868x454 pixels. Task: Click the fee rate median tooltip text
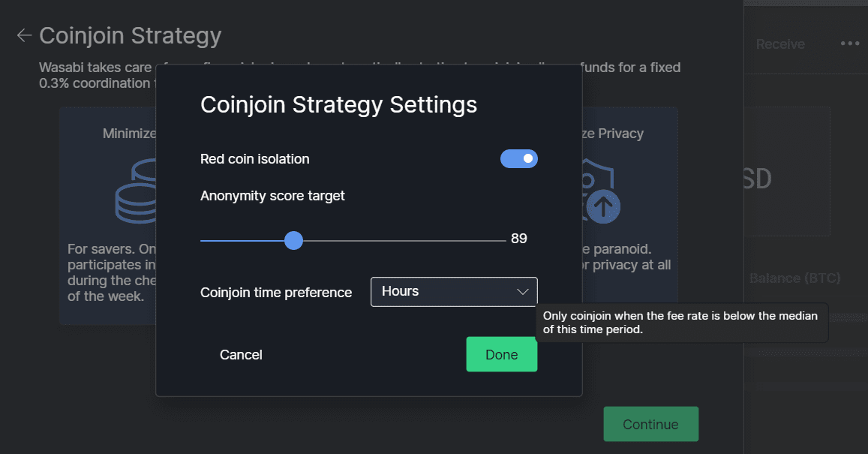click(680, 323)
